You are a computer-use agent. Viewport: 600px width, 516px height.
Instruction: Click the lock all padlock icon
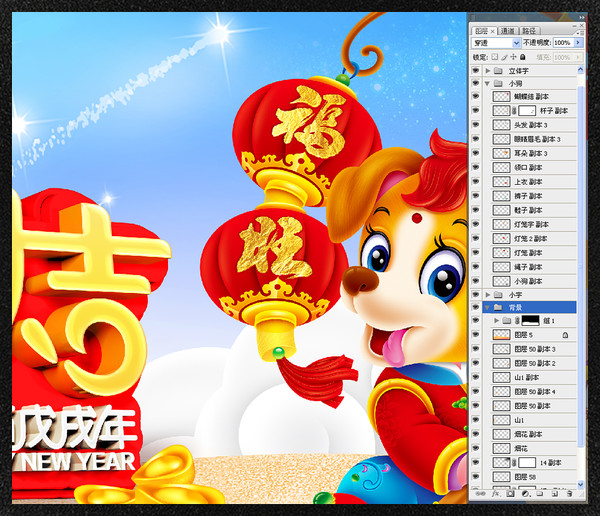[x=523, y=57]
